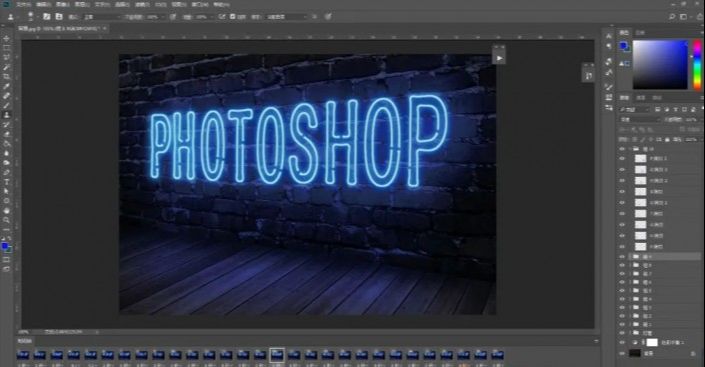Toggle visibility of the highlighted group layer
The image size is (705, 367).
click(x=622, y=256)
